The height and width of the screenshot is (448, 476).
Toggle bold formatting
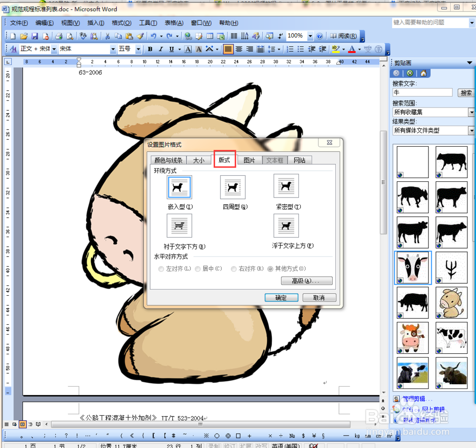coord(150,49)
